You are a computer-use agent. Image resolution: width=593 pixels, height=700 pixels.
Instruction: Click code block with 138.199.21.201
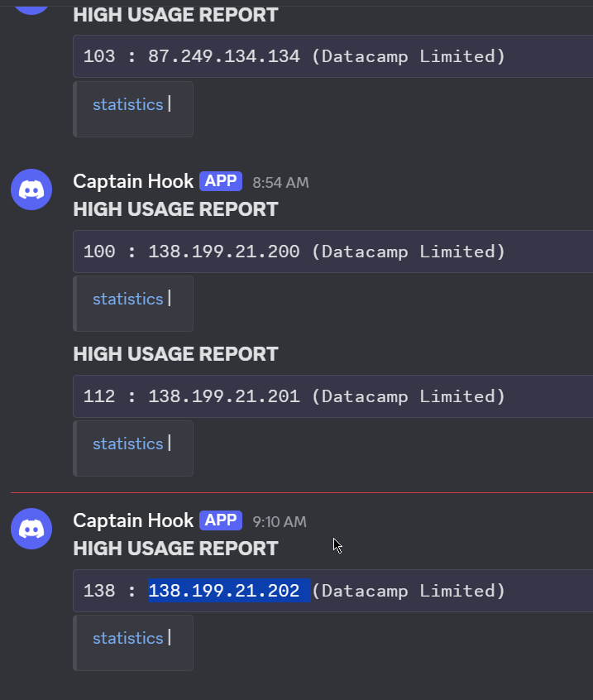pos(332,396)
